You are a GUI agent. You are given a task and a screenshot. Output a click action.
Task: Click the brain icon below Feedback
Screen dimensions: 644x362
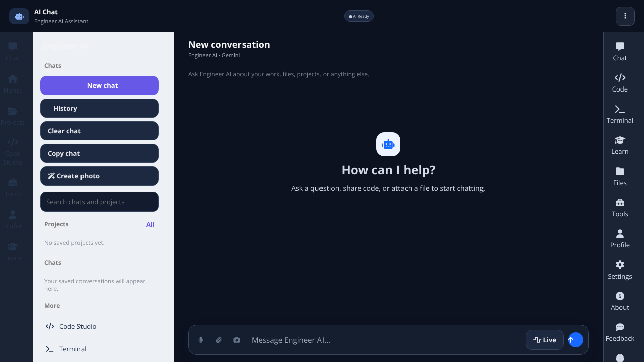[x=620, y=357]
